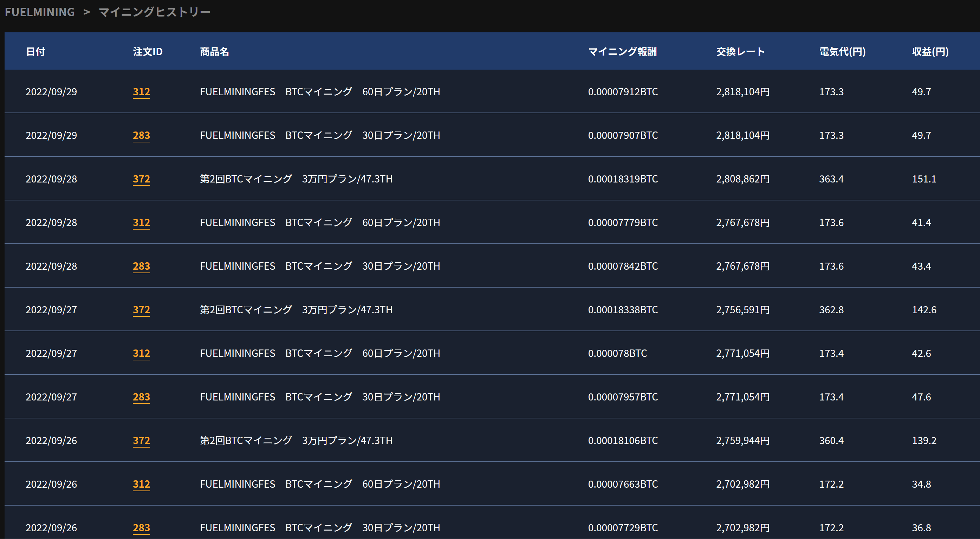Open order 312 link dated 2022/09/27
The height and width of the screenshot is (539, 980).
[x=141, y=353]
